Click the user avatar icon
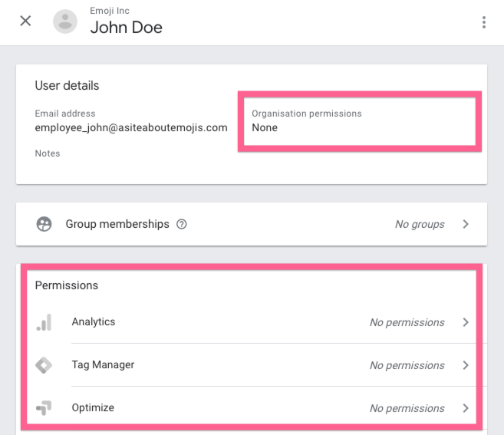 65,21
